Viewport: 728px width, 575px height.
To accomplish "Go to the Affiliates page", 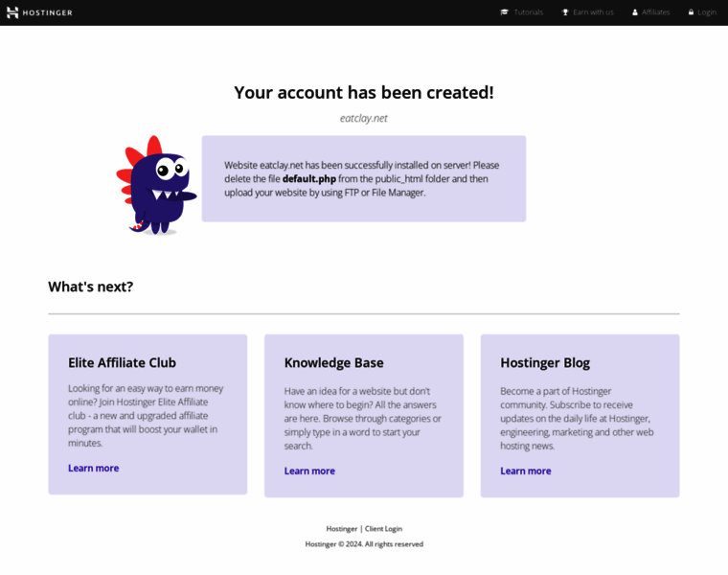I will coord(655,12).
